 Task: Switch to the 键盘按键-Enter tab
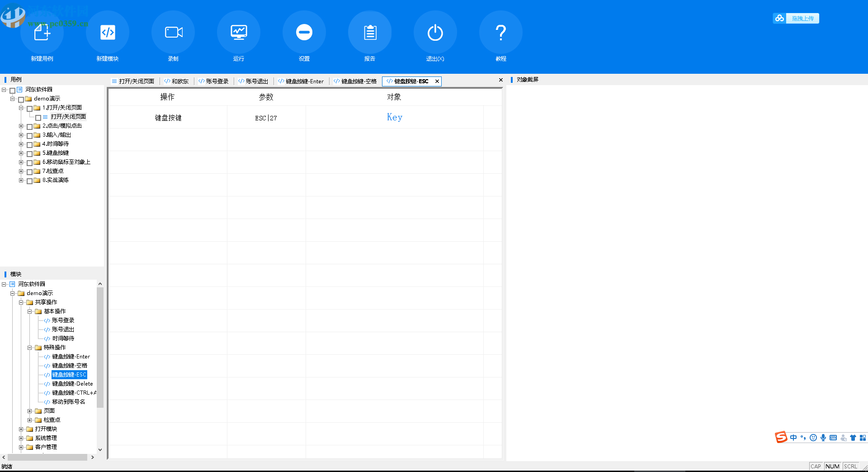[x=301, y=81]
